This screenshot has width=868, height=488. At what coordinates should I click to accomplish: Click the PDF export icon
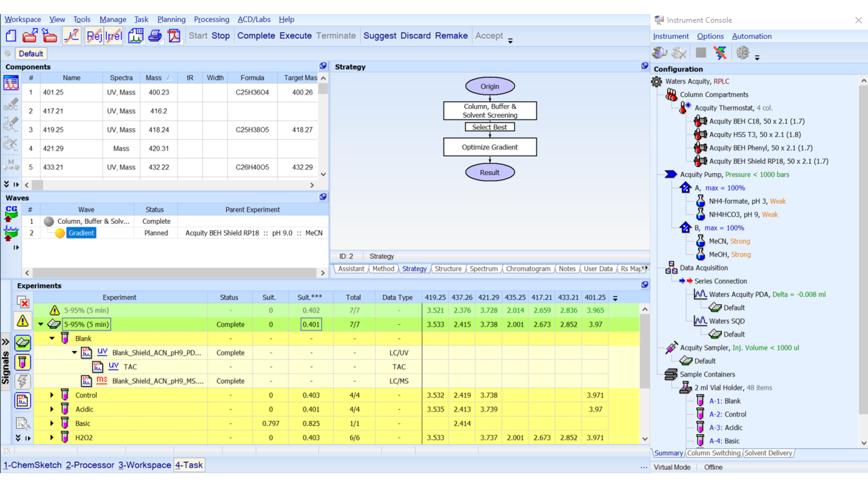tap(174, 36)
